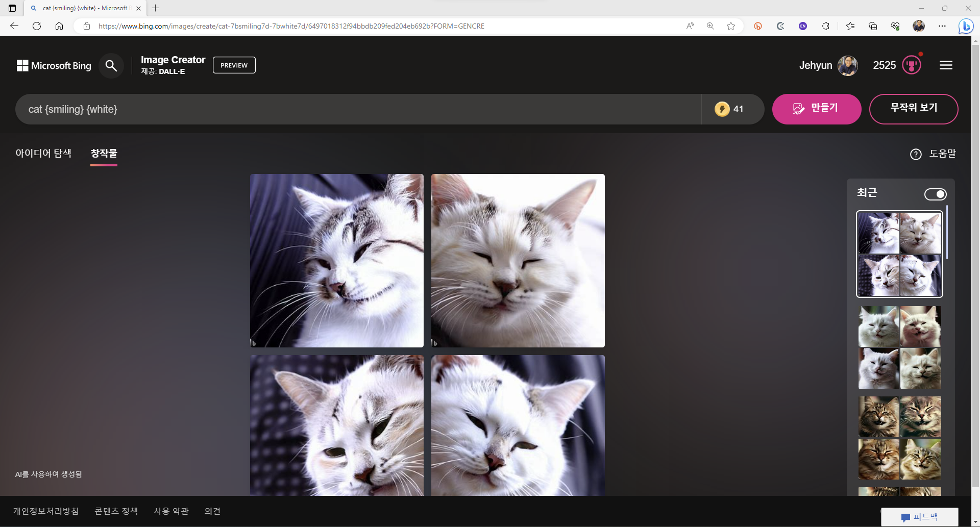Go to browser home page icon

point(59,26)
